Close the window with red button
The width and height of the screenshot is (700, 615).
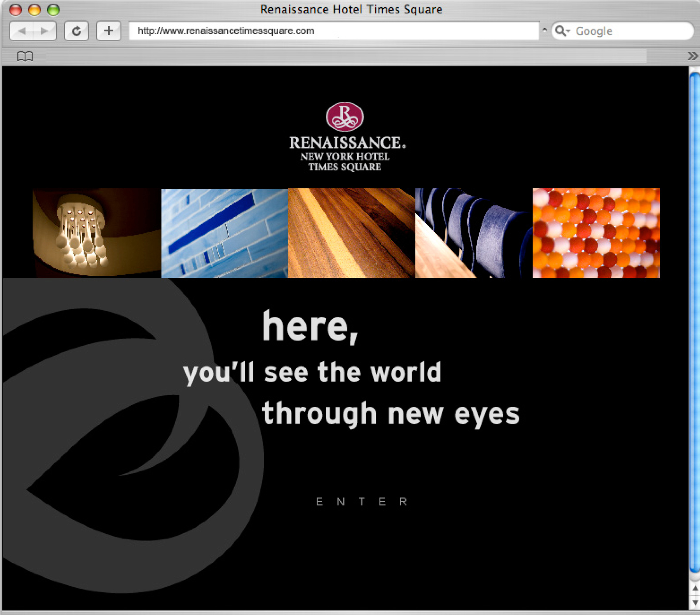point(15,10)
